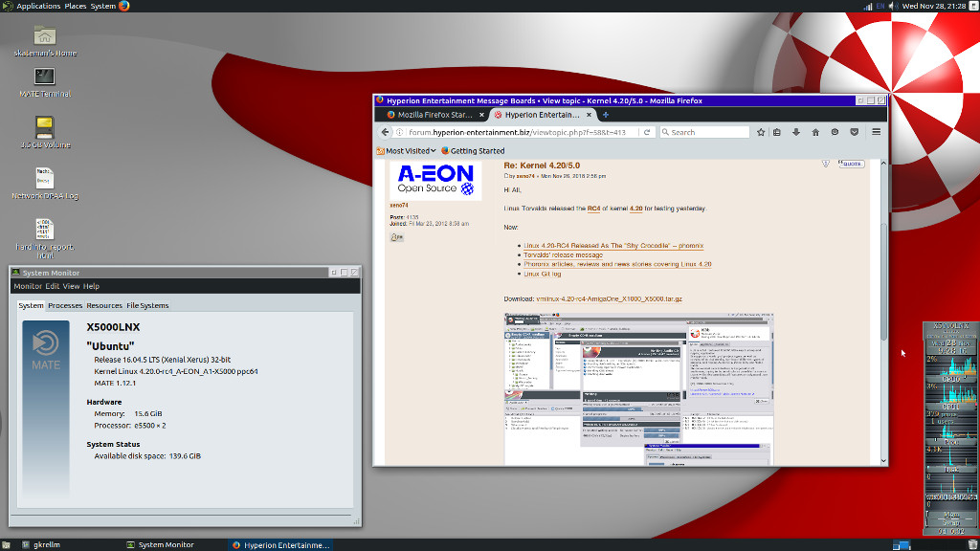Click the private message icon under xeno74
The width and height of the screenshot is (980, 551).
(x=397, y=237)
